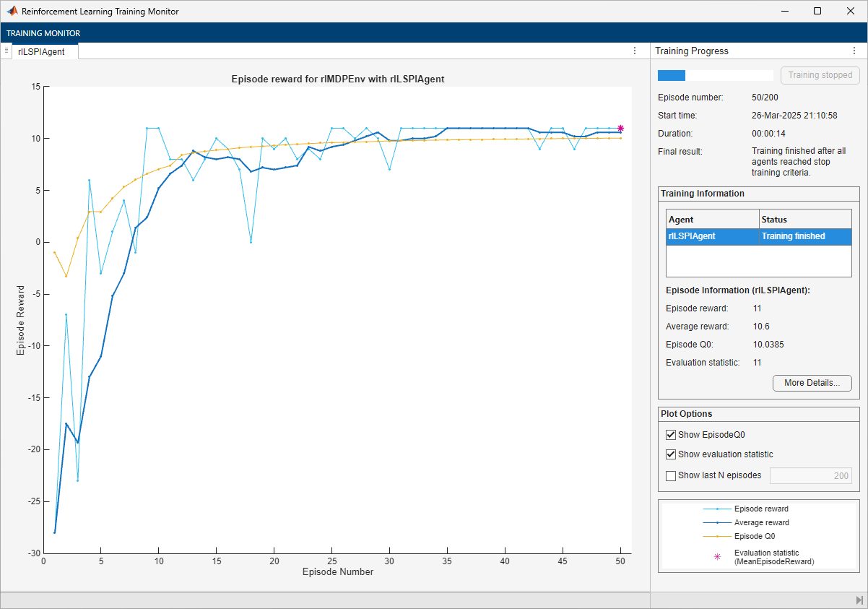Uncheck Show EpisodeQ0 checkbox
This screenshot has height=609, width=868.
pos(671,435)
